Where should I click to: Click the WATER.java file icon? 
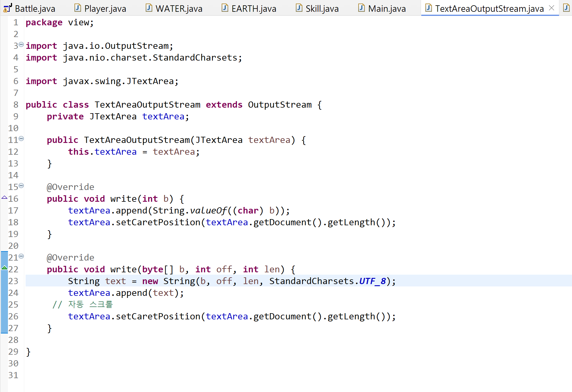tap(149, 8)
